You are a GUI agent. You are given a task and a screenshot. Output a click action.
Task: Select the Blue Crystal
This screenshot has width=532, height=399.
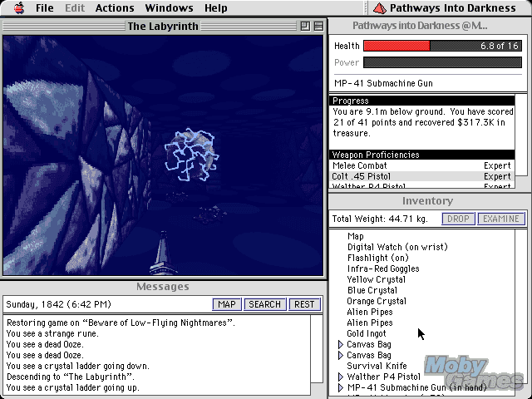pyautogui.click(x=372, y=290)
